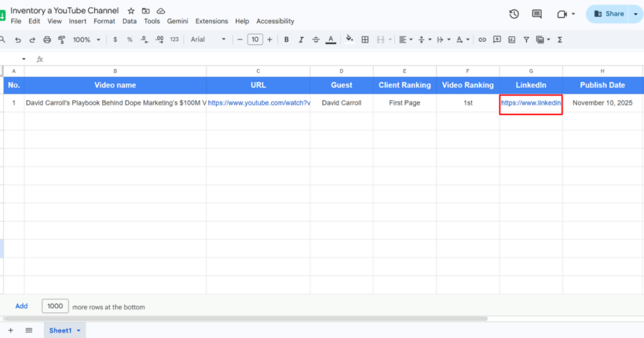Open the text color picker
The image size is (644, 338).
click(331, 40)
